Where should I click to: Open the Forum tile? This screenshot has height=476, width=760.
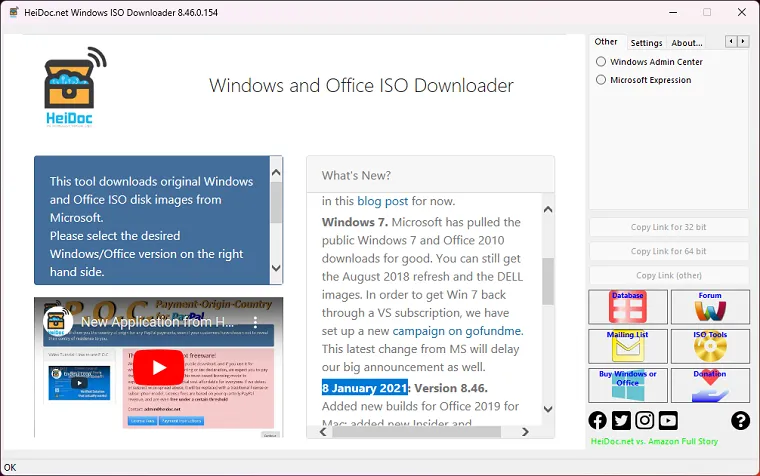(x=710, y=307)
